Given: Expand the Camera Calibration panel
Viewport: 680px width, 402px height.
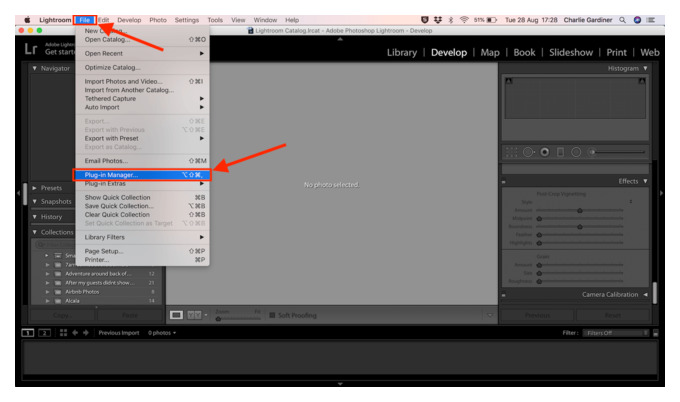Looking at the screenshot, I should pos(645,294).
